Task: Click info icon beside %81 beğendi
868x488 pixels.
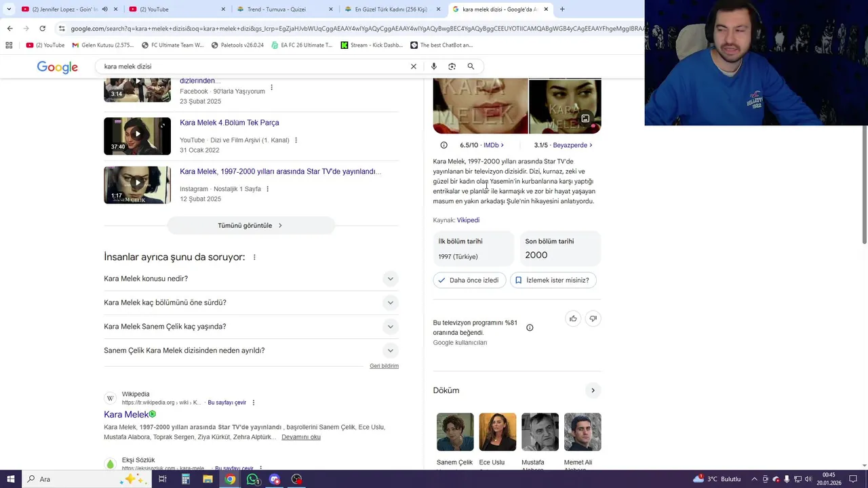Action: click(x=530, y=328)
